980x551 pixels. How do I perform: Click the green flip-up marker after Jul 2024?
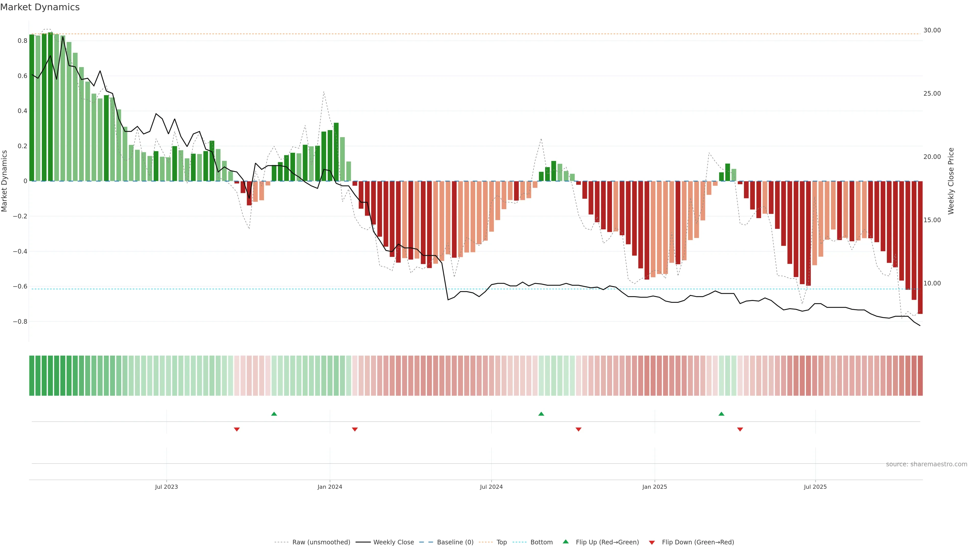pos(541,414)
